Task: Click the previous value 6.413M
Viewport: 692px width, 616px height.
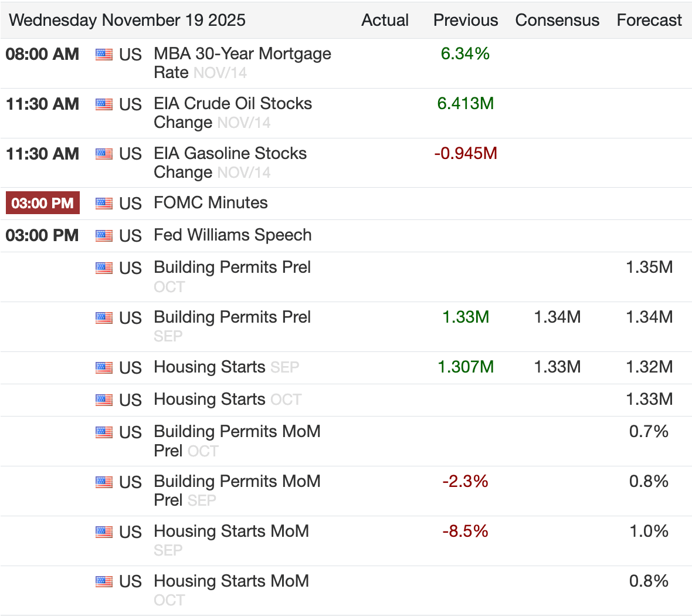Action: 466,103
